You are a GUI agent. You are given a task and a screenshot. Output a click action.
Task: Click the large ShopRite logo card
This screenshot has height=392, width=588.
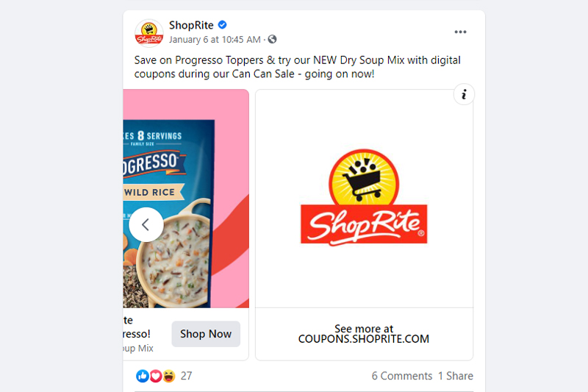pos(364,199)
